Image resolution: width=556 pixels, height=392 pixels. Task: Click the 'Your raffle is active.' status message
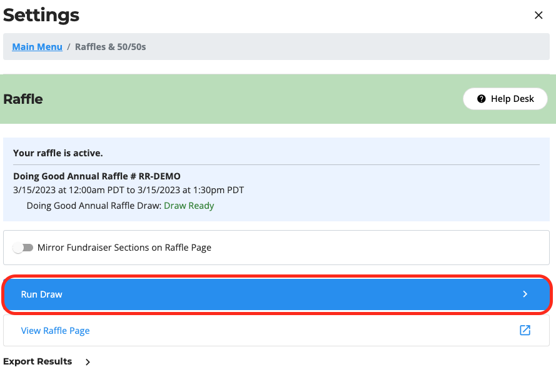58,153
